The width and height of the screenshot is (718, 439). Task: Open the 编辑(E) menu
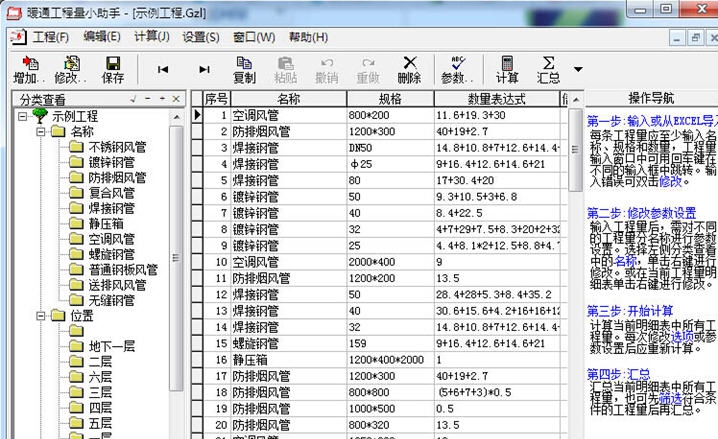(x=102, y=37)
